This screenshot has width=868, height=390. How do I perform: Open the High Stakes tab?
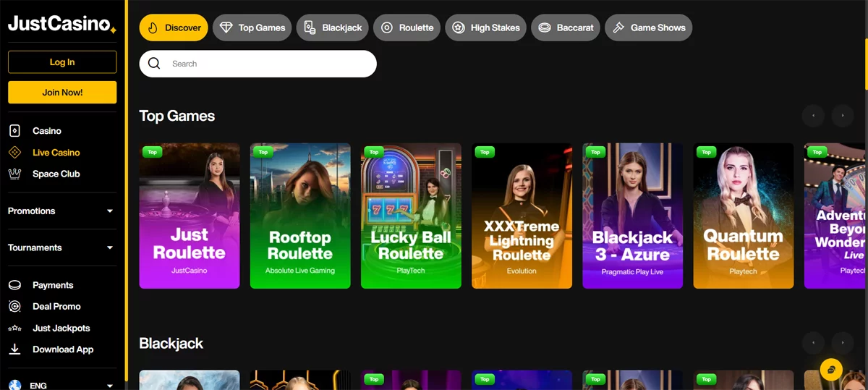(486, 27)
